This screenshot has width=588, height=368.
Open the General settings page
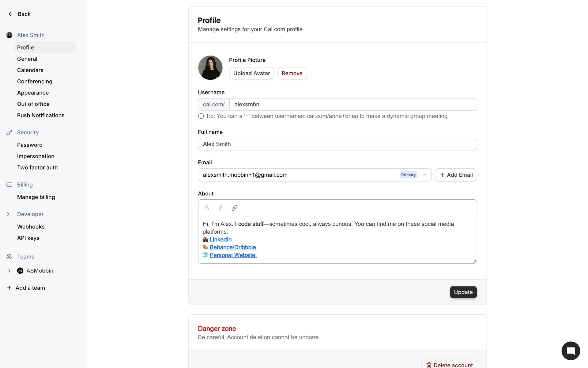point(27,59)
